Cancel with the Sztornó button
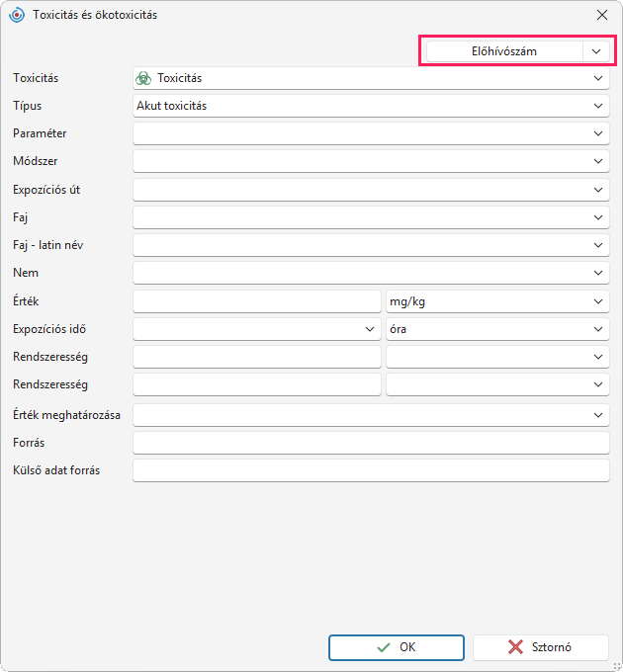 pos(541,647)
